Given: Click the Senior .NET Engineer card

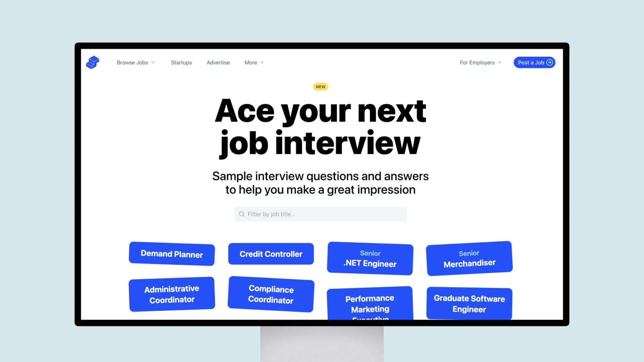Looking at the screenshot, I should pos(370,258).
